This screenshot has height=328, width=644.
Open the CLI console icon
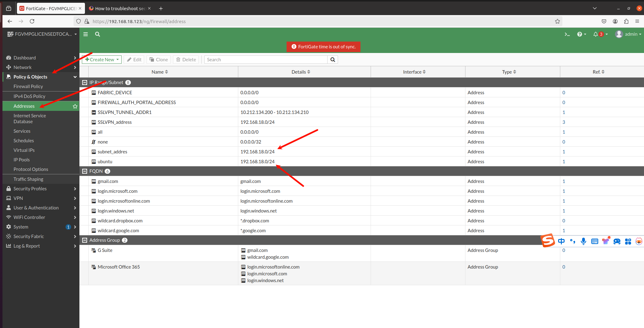click(x=567, y=34)
